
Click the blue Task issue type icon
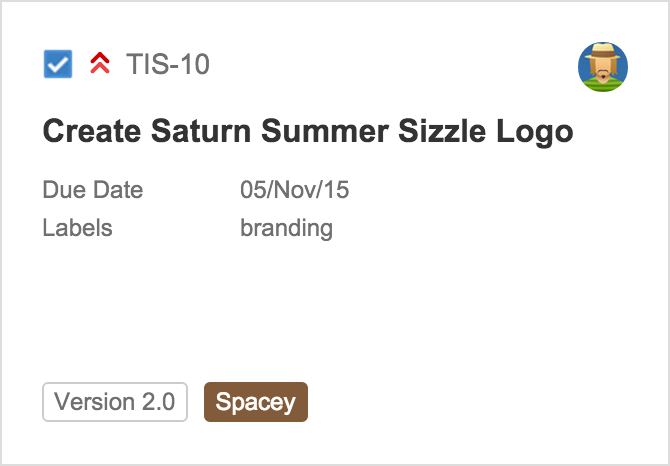tap(58, 64)
